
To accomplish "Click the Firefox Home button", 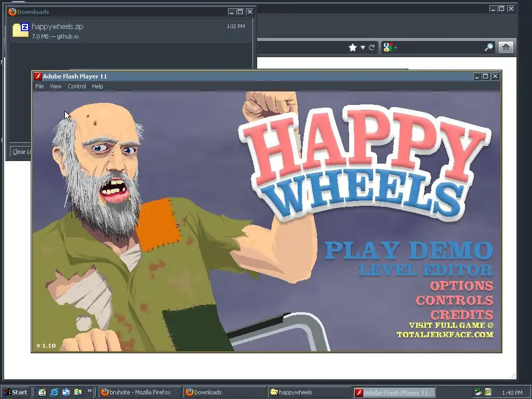I will coord(506,47).
